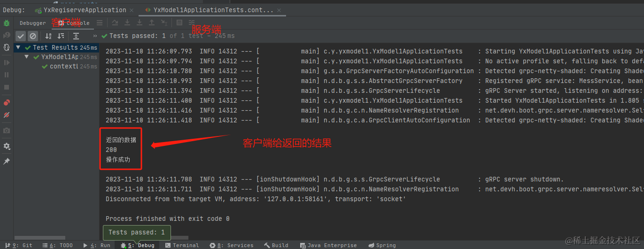Toggle auto-test rerun icon in left sidebar

[x=7, y=47]
